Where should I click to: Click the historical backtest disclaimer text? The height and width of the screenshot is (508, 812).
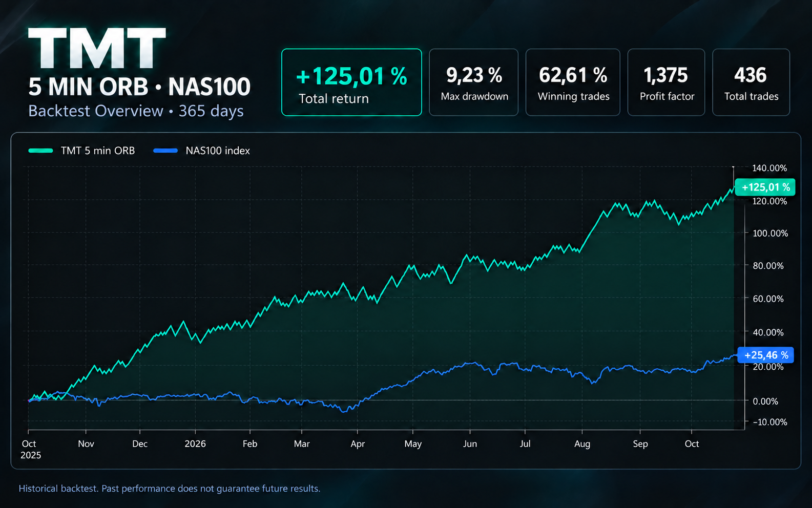(170, 489)
